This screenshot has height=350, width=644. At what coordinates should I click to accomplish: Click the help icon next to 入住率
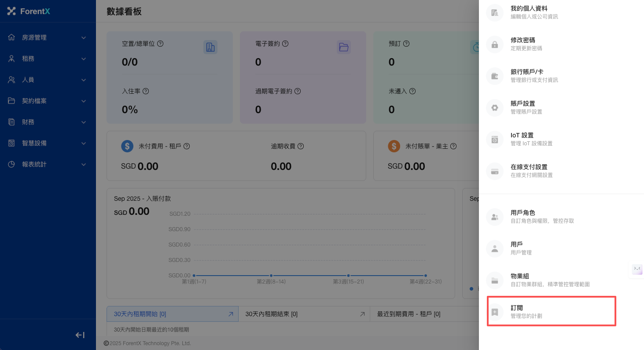tap(146, 91)
